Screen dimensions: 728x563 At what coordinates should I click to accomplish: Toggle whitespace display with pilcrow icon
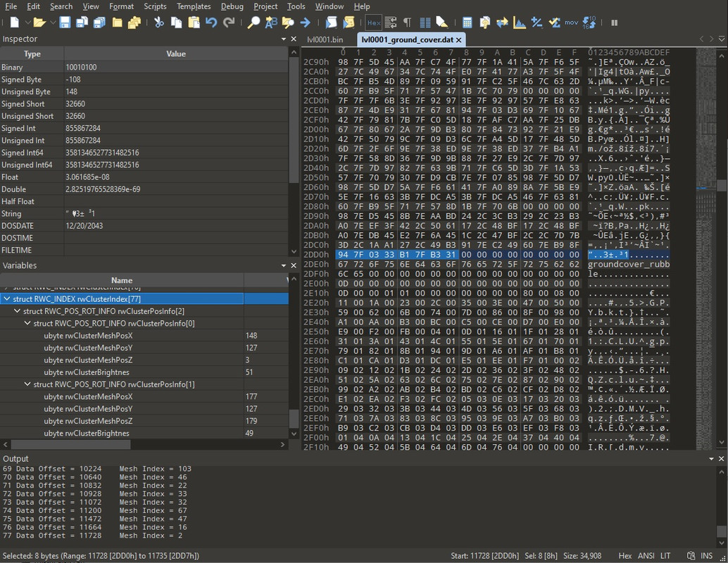click(407, 23)
